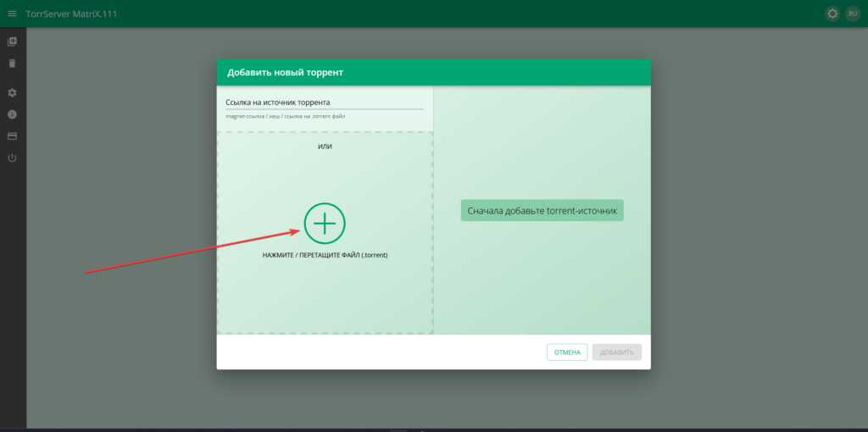The height and width of the screenshot is (432, 868).
Task: Click the info icon in the sidebar
Action: pyautogui.click(x=12, y=114)
